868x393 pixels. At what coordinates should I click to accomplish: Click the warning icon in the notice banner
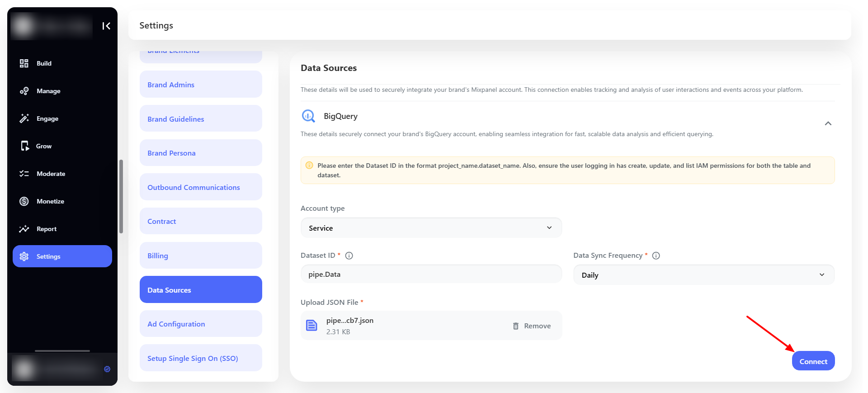point(309,166)
